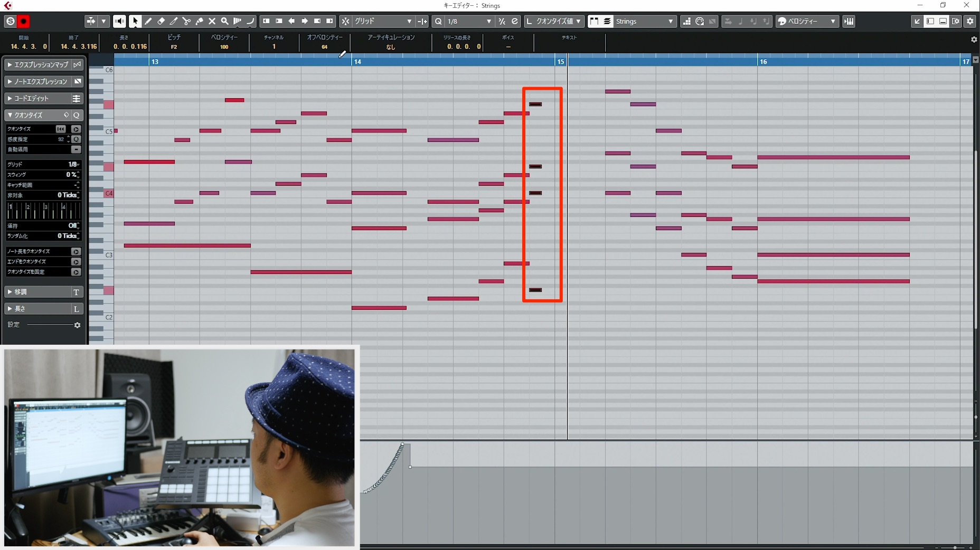Open the 1/8 quantize preset dropdown
The width and height of the screenshot is (980, 550).
pos(469,21)
